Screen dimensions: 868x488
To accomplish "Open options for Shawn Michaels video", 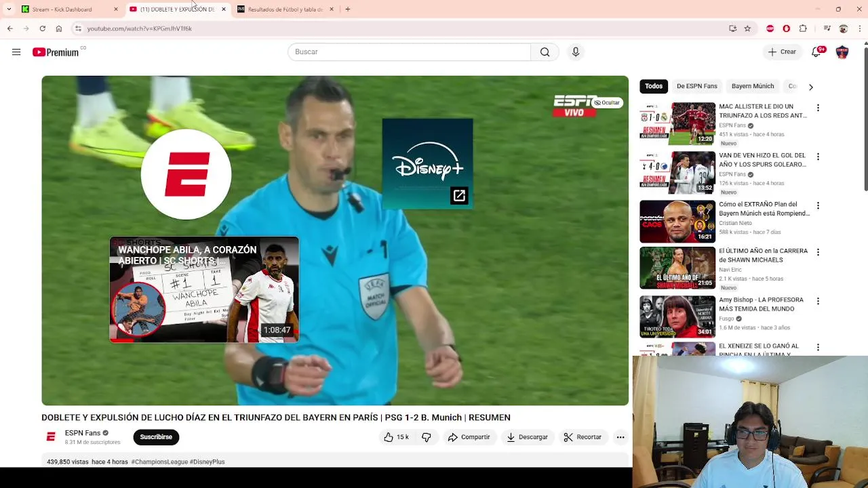I will 818,252.
